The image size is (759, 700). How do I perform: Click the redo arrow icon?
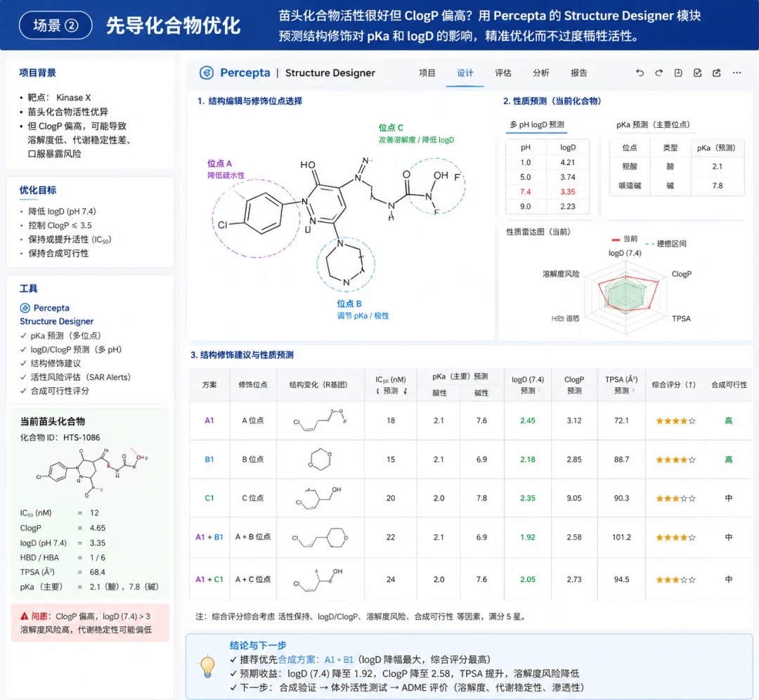(x=659, y=72)
